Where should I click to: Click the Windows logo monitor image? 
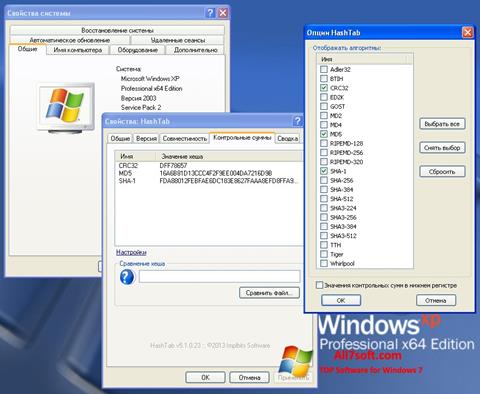point(66,108)
